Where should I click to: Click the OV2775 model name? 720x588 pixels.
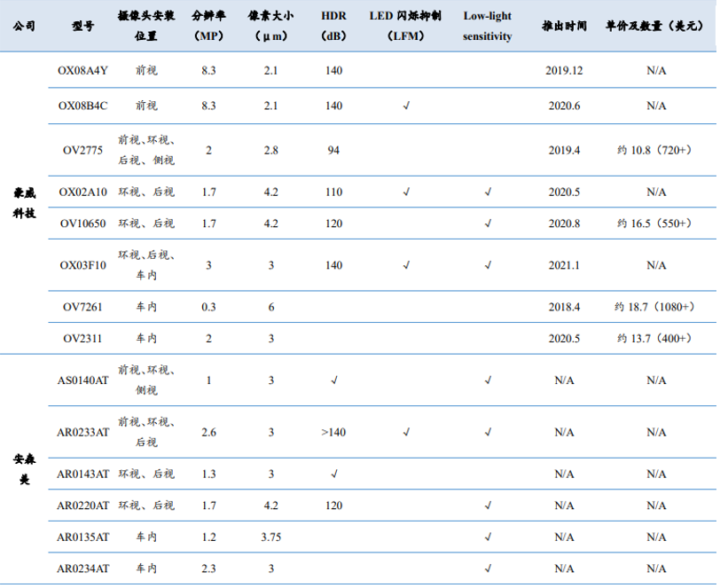[x=82, y=150]
